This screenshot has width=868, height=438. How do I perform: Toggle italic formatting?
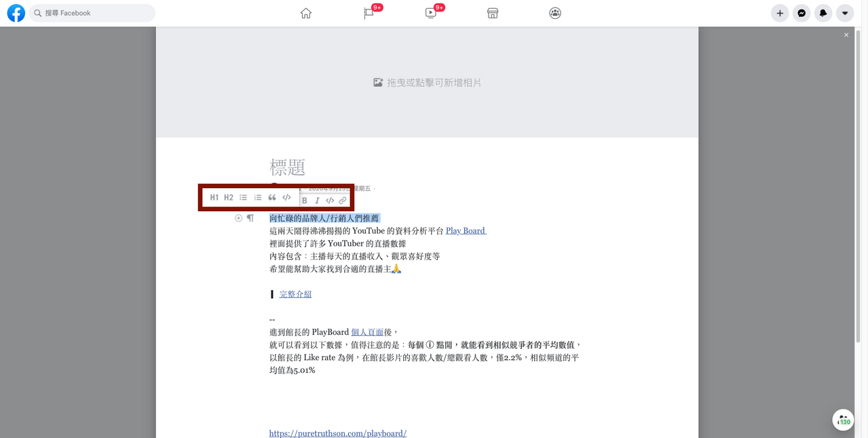(x=317, y=200)
